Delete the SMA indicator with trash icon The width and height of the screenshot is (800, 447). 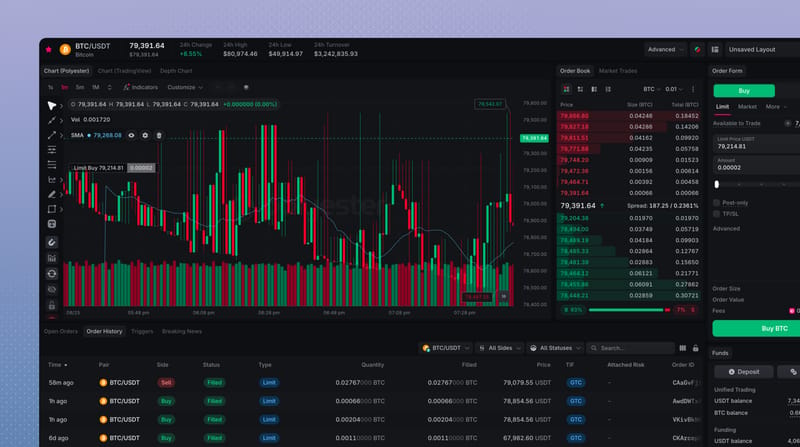(159, 135)
